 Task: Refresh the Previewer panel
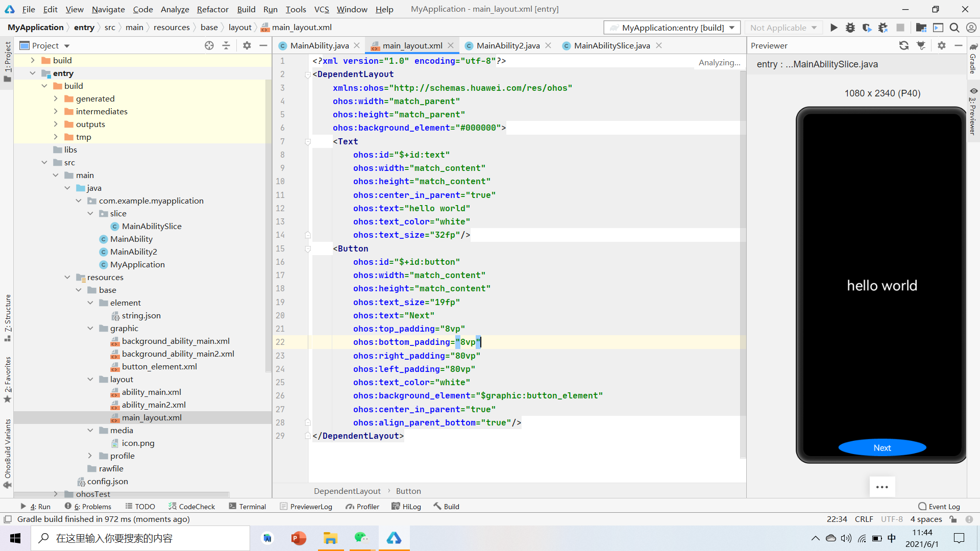904,45
